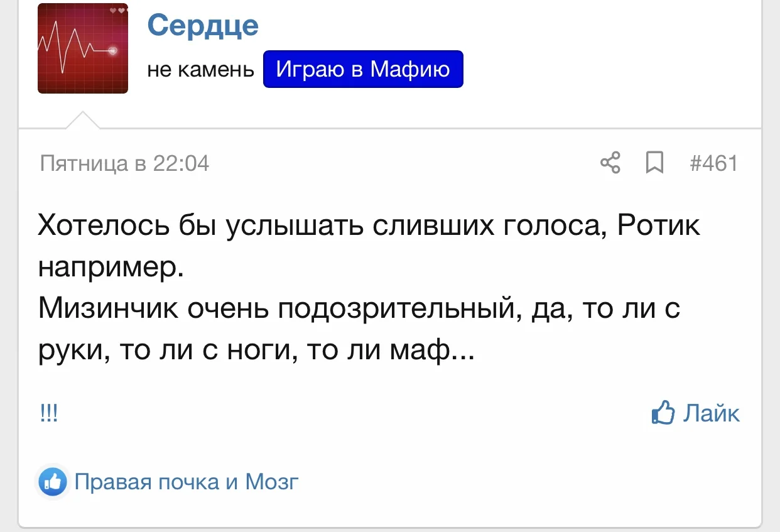Click the word например in the post

click(x=111, y=267)
